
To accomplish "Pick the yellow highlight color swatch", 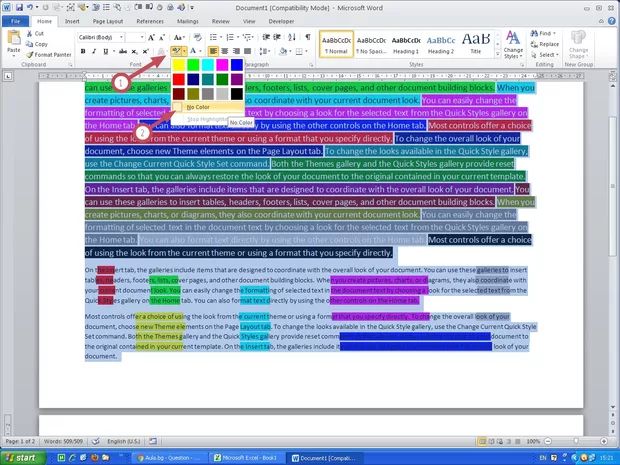I will [x=179, y=65].
